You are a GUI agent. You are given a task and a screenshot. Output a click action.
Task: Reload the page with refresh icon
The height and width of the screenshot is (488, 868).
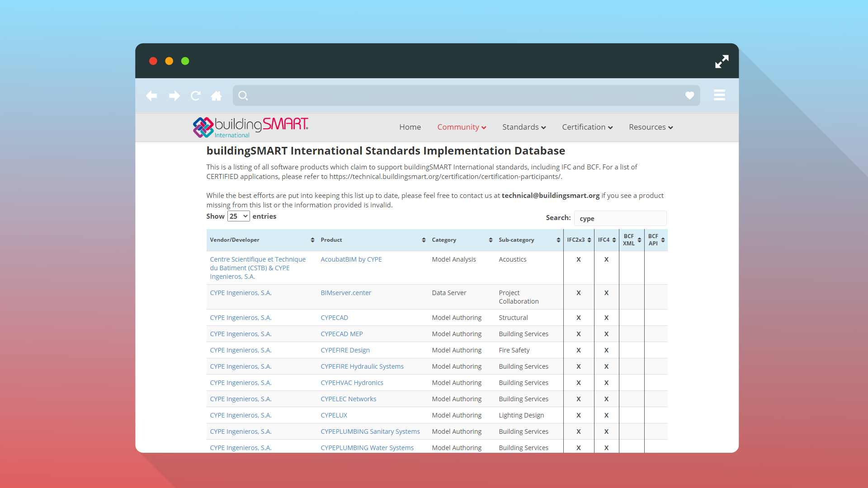(195, 96)
